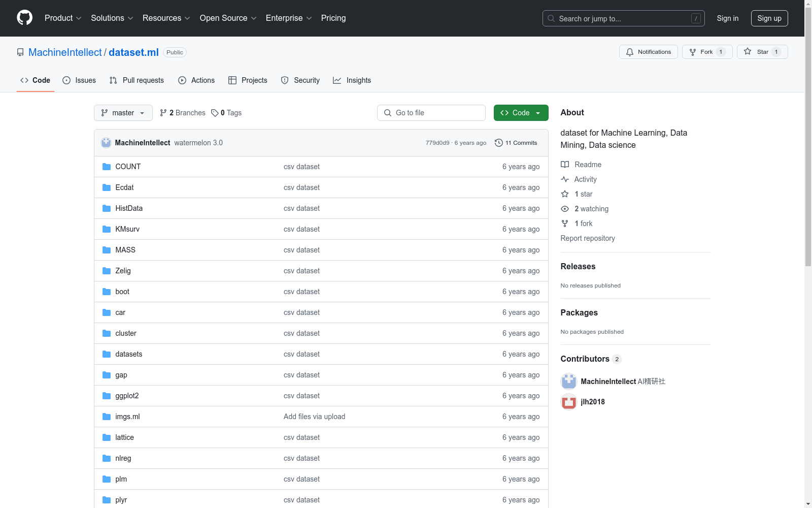
Task: View the 11 Commits history
Action: tap(516, 143)
